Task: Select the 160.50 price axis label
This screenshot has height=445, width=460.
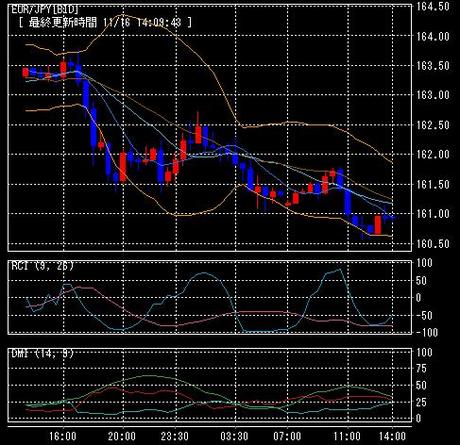Action: click(433, 243)
